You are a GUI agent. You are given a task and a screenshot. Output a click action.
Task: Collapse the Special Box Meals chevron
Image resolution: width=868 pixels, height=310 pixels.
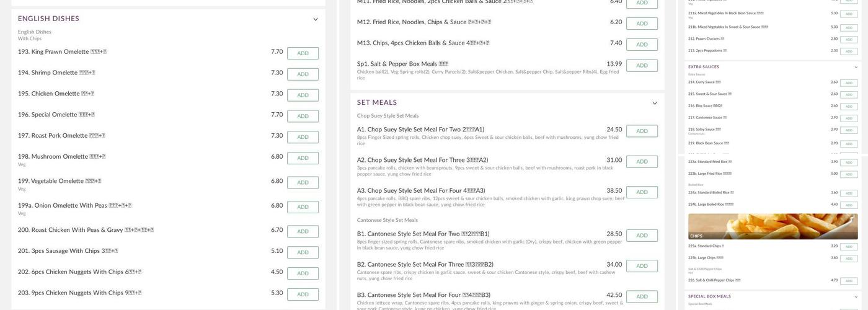pyautogui.click(x=856, y=296)
